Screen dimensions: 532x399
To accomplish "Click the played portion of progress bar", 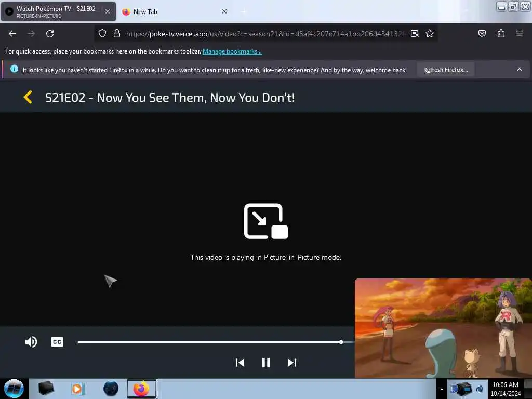I will [209, 342].
